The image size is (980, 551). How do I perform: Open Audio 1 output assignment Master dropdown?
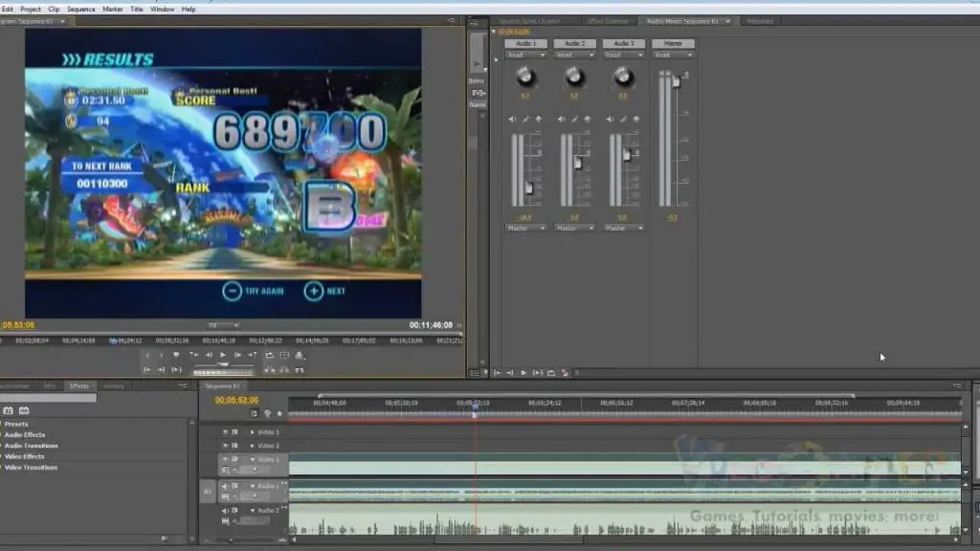pos(525,228)
